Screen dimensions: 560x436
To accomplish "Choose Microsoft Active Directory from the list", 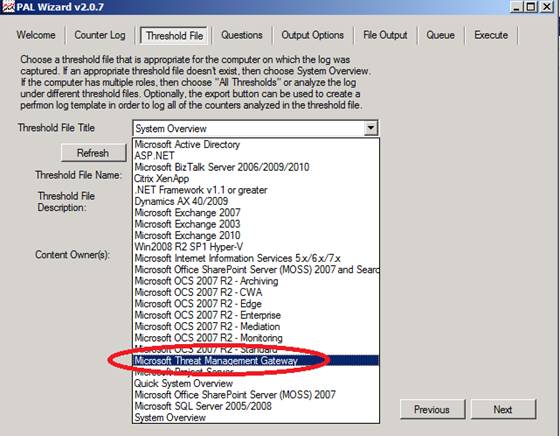I will click(255, 144).
